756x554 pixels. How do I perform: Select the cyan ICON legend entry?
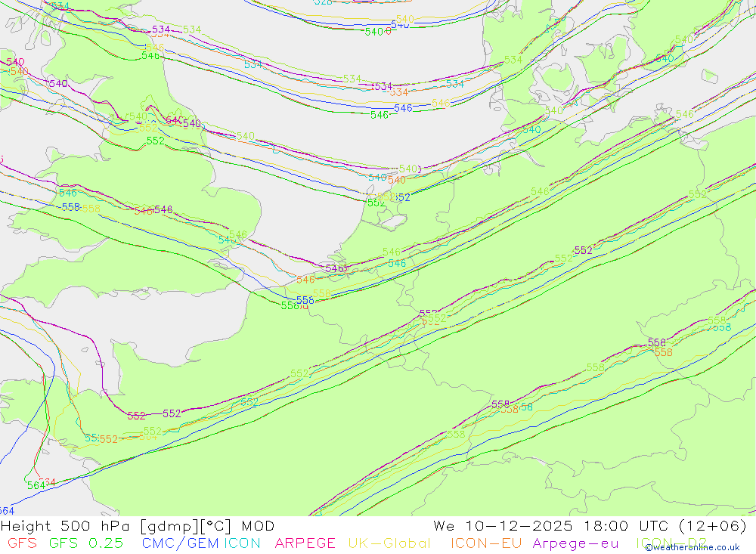pyautogui.click(x=242, y=543)
